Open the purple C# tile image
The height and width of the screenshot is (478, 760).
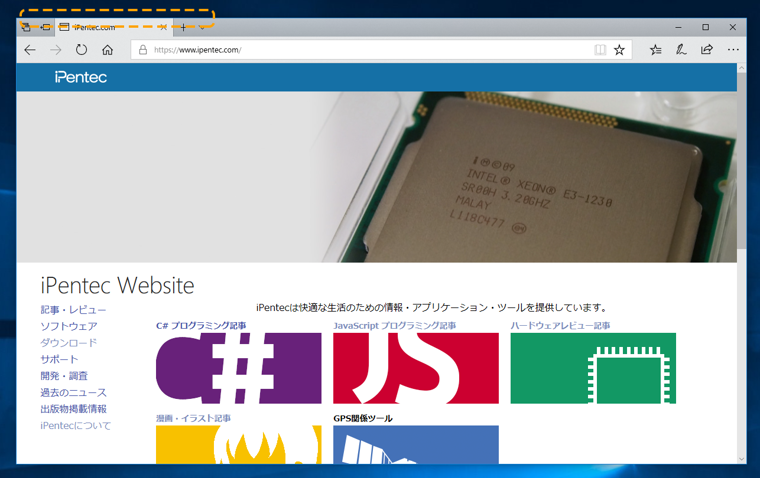(x=238, y=368)
